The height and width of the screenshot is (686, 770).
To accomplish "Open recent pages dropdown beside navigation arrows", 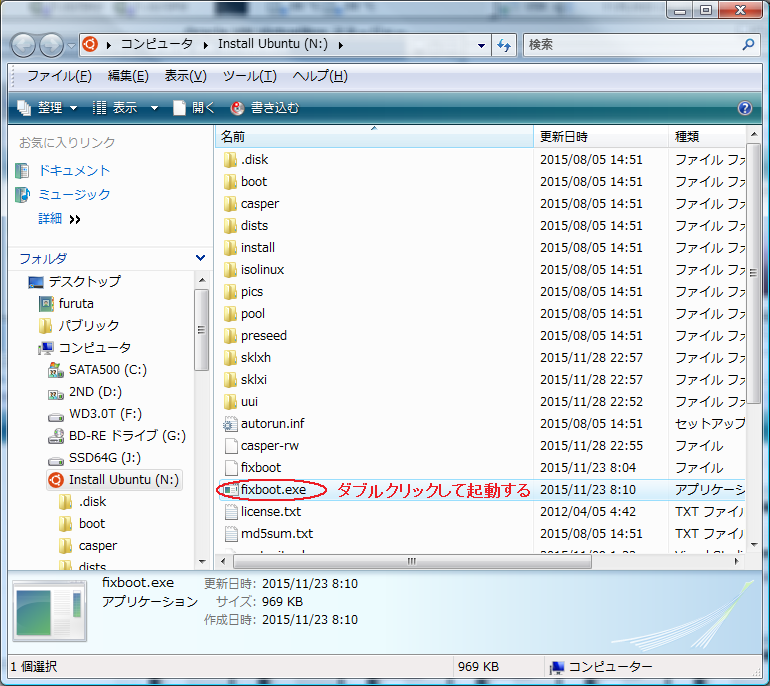I will 72,46.
